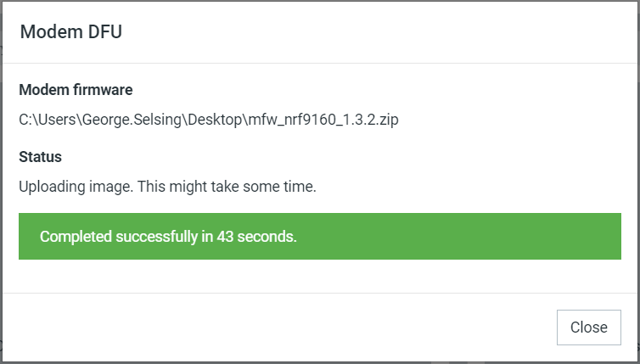640x364 pixels.
Task: Click the Uploading image status text
Action: 76,187
